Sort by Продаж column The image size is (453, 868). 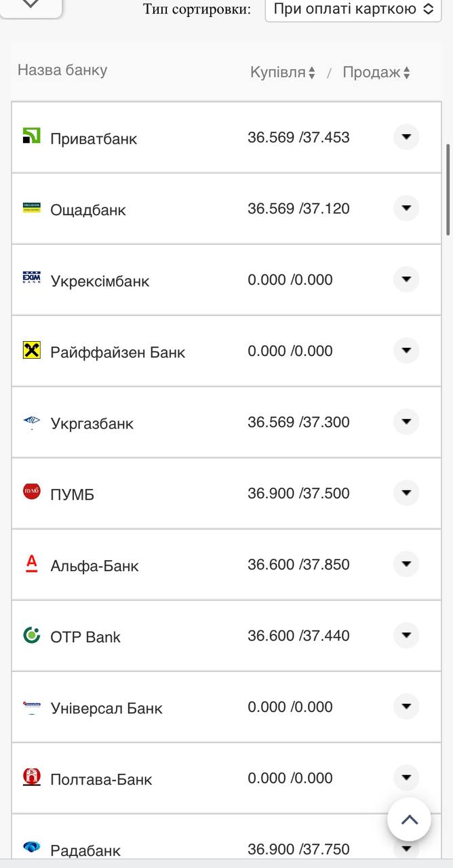(376, 73)
